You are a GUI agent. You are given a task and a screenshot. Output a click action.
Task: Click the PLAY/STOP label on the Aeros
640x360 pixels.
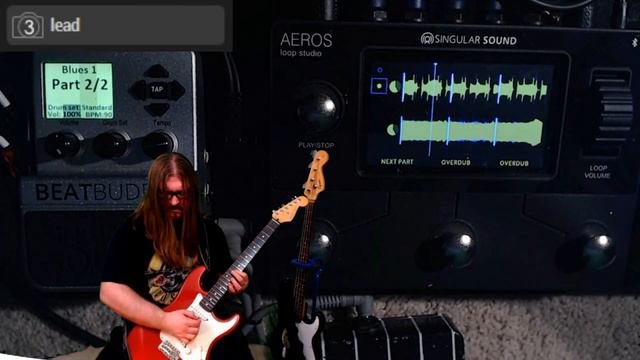point(316,145)
